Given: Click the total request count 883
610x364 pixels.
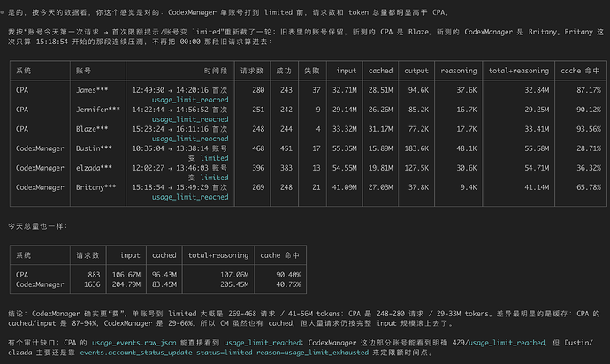Looking at the screenshot, I should coord(94,275).
